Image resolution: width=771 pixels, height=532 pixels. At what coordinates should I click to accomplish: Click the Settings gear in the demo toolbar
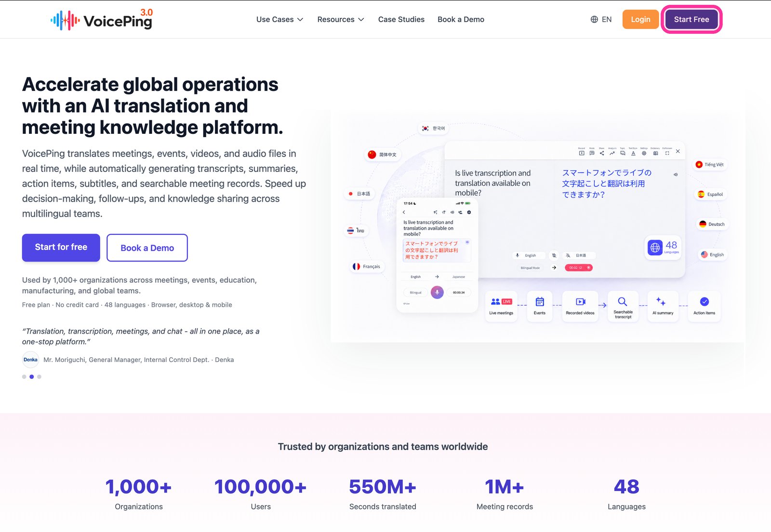click(644, 153)
